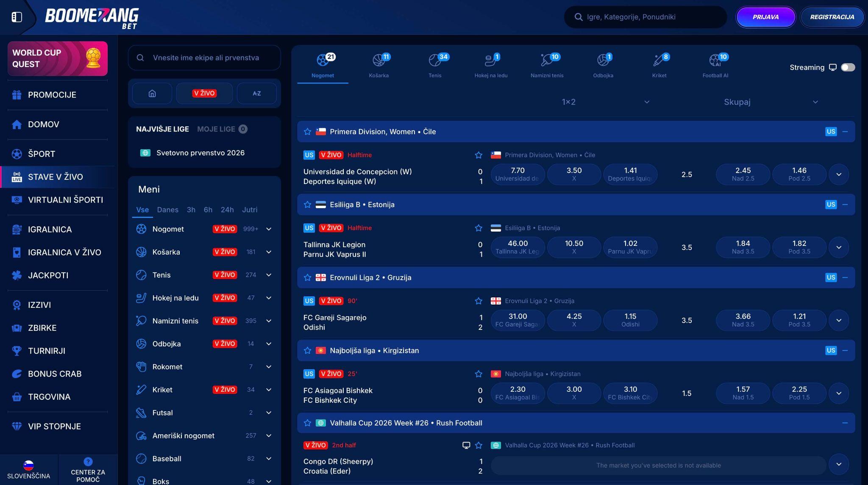
Task: Click the Registracija button
Action: point(832,17)
